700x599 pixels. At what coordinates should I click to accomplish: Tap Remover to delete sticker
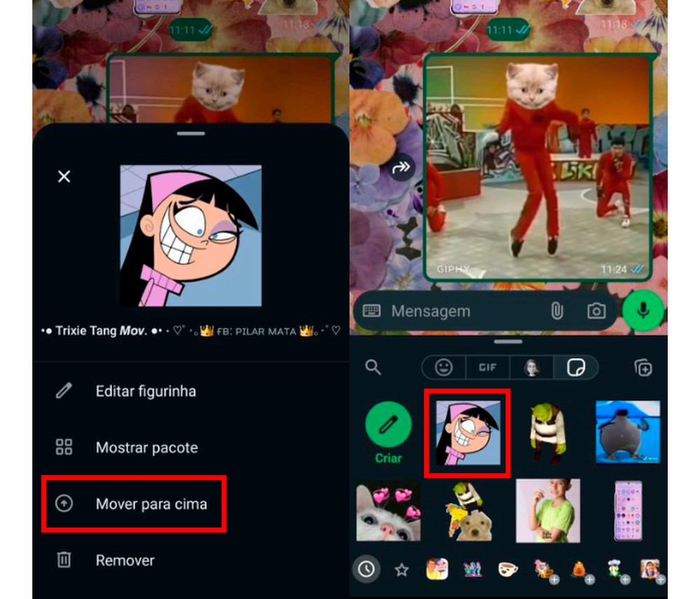[125, 561]
